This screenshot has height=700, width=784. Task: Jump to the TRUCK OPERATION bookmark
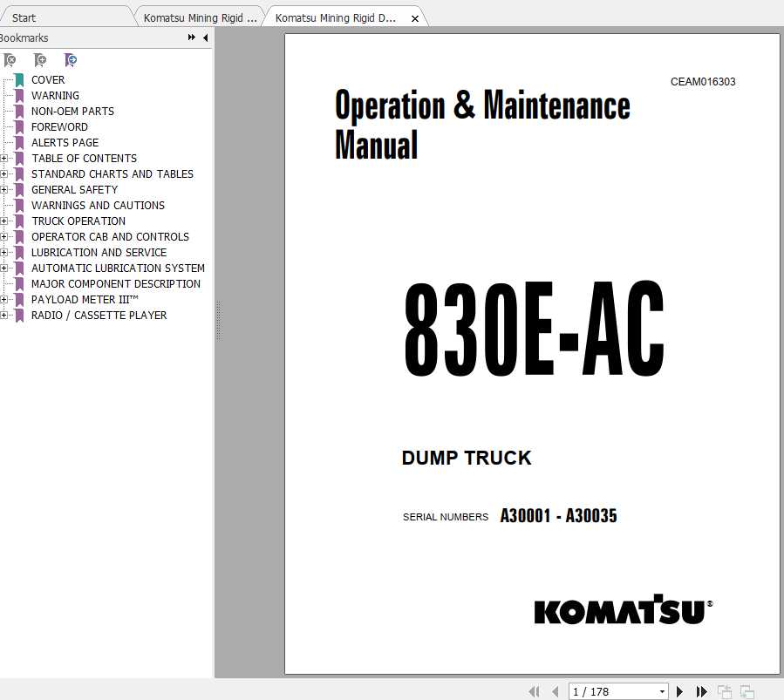click(x=78, y=221)
